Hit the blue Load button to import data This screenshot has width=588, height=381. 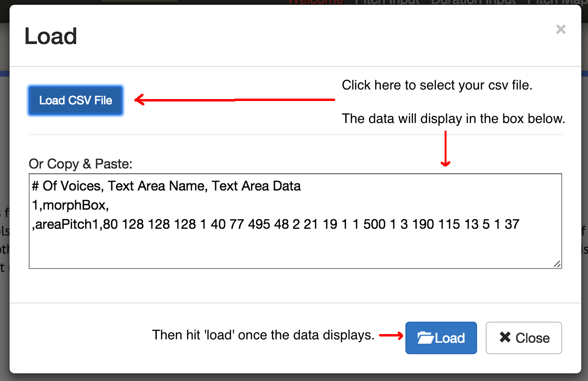pos(441,338)
